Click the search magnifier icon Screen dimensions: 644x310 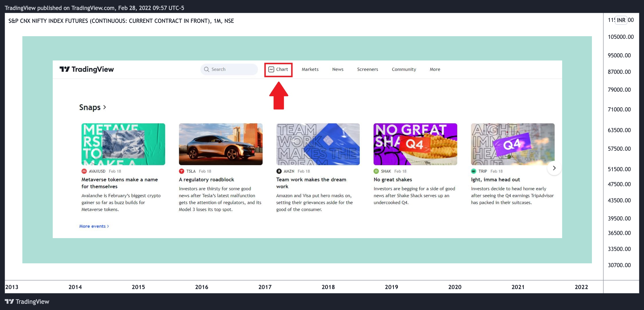(x=206, y=69)
